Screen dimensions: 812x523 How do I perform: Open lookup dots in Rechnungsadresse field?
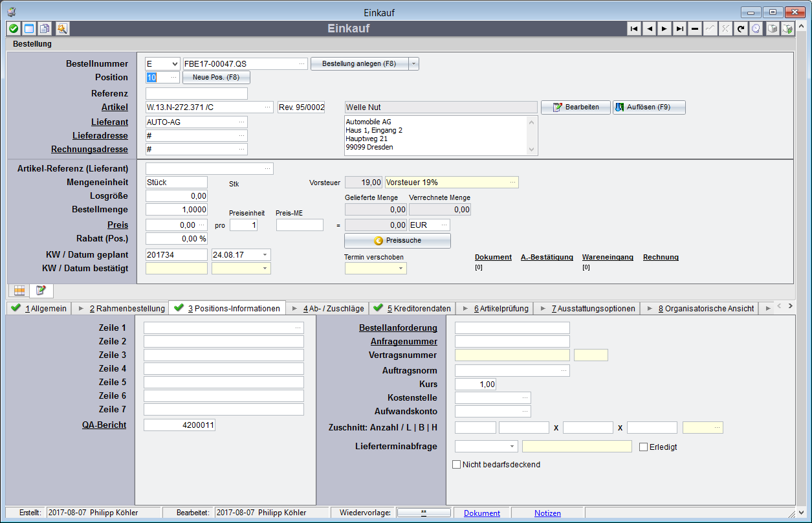[242, 150]
